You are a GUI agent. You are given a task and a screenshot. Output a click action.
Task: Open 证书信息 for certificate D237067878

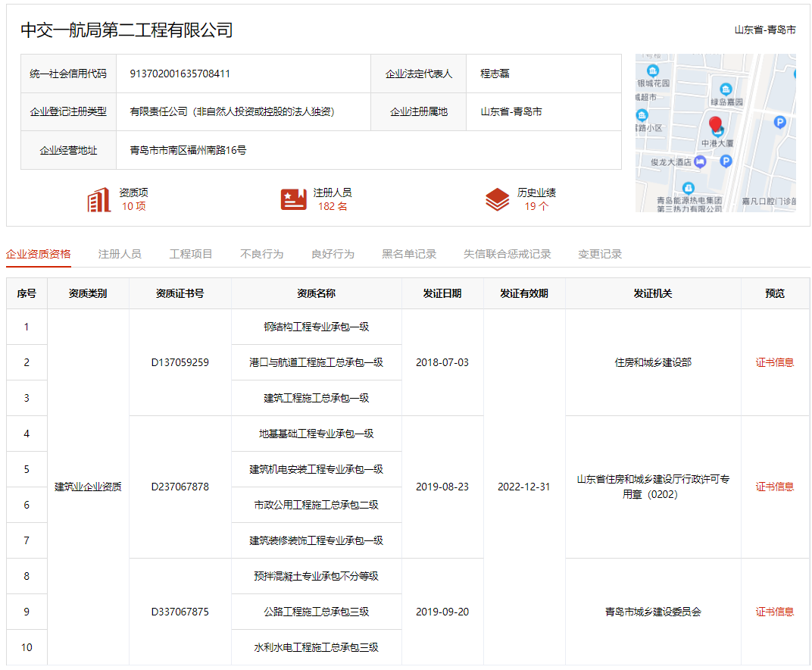[x=776, y=486]
